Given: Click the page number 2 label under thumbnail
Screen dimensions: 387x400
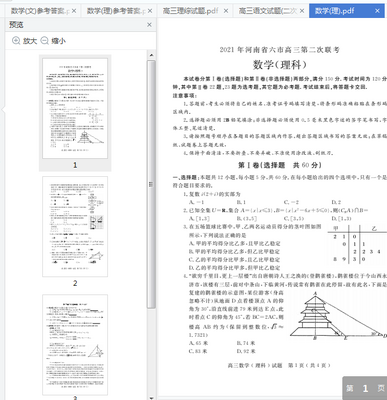Looking at the screenshot, I should coord(75,283).
